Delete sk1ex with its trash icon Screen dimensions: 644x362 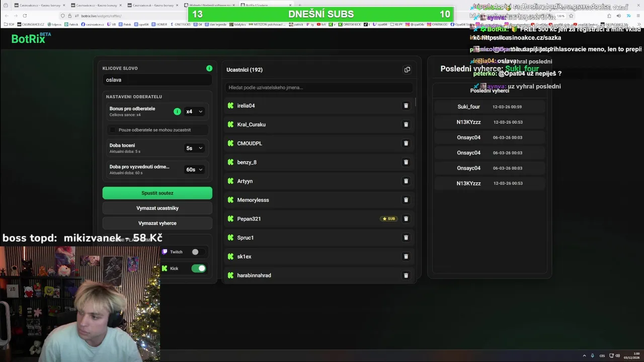406,256
